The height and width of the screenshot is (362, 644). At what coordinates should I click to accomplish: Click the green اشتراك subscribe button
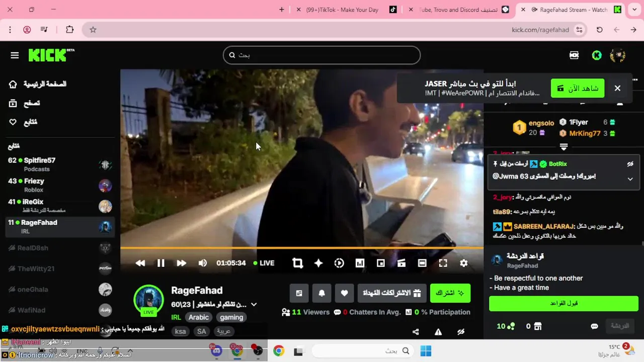pyautogui.click(x=450, y=293)
